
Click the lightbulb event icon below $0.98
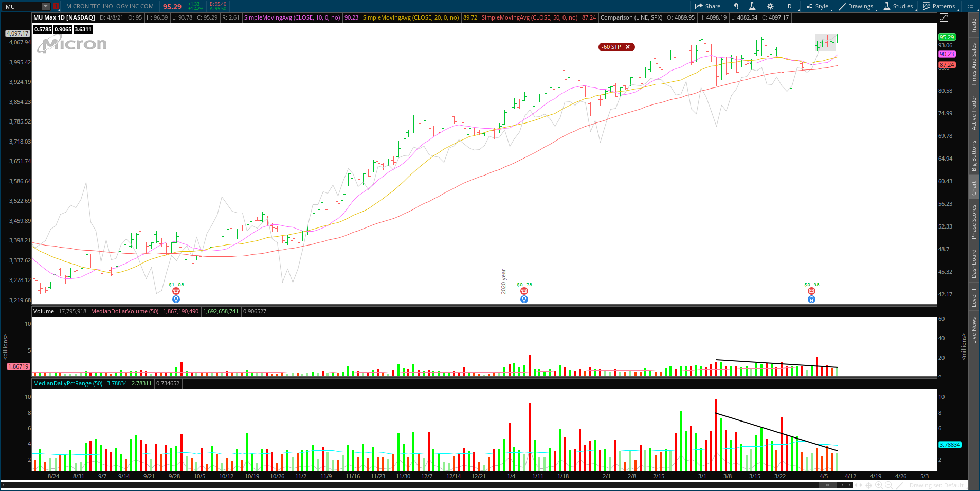click(811, 299)
